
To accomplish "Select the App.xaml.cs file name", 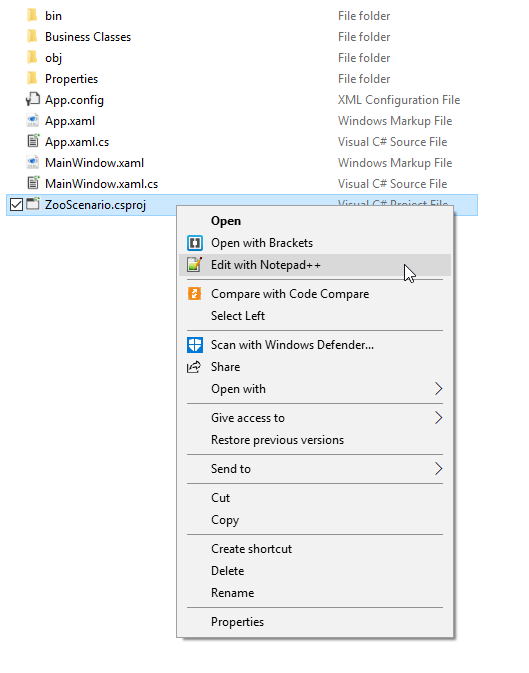I will click(77, 142).
